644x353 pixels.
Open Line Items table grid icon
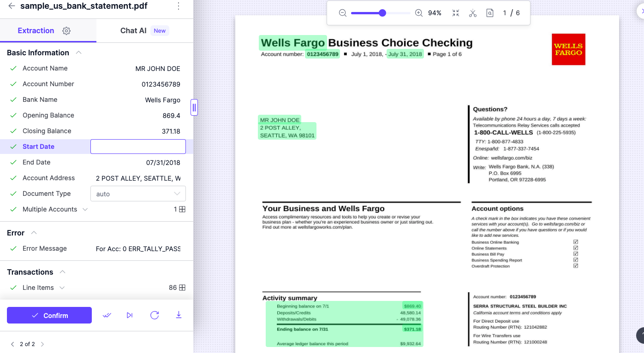pos(182,288)
